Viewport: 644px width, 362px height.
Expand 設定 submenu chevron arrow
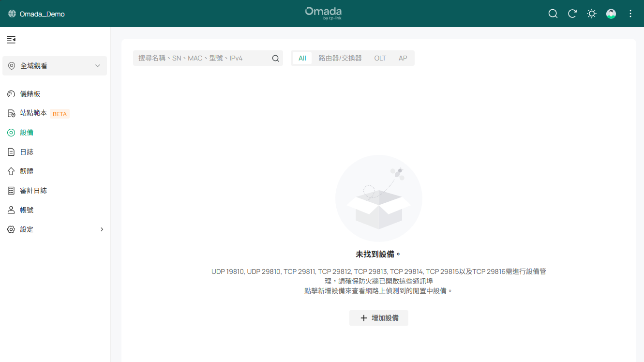(102, 229)
